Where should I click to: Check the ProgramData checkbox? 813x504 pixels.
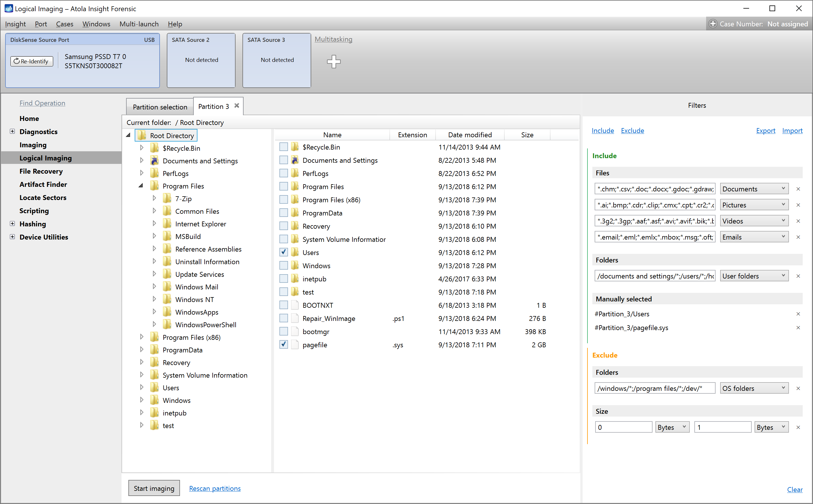coord(284,213)
